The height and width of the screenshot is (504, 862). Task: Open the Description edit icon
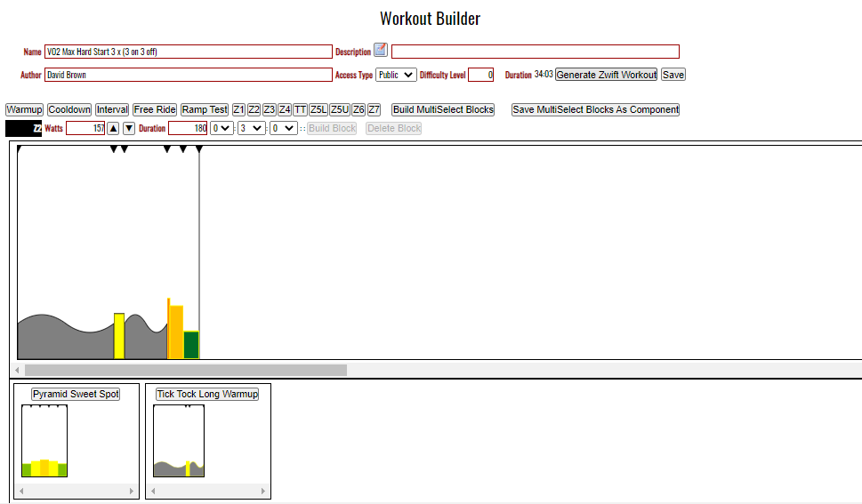pos(381,51)
